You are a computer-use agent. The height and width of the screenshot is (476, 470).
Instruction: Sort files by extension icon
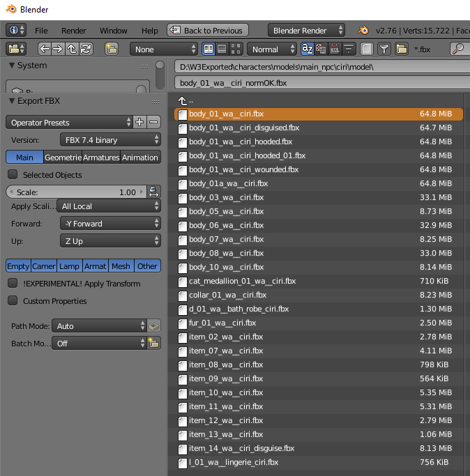point(321,49)
